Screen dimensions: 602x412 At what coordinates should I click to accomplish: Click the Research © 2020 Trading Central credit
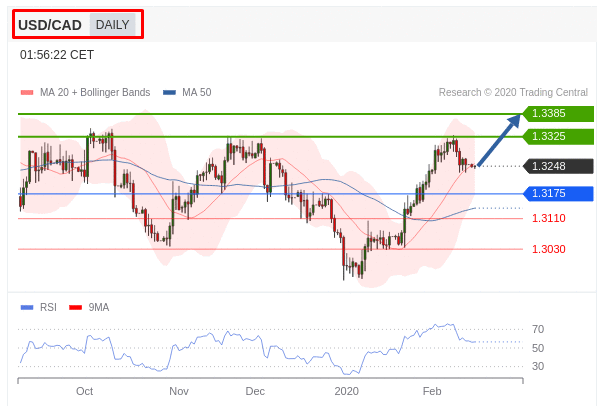click(513, 93)
